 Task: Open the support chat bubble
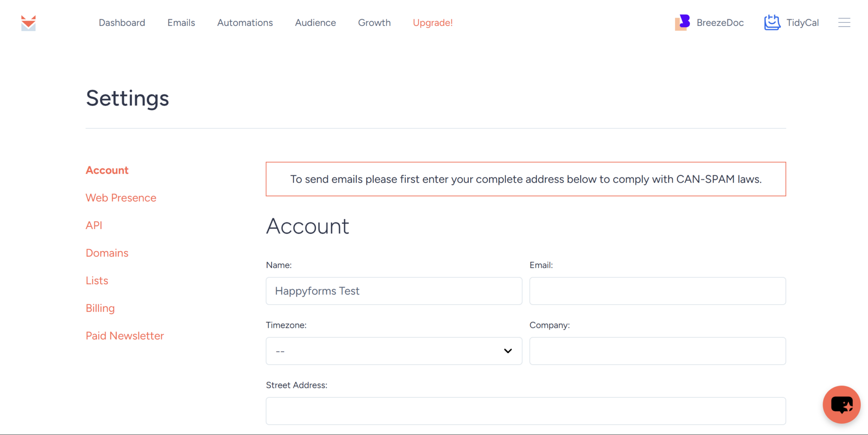click(841, 405)
